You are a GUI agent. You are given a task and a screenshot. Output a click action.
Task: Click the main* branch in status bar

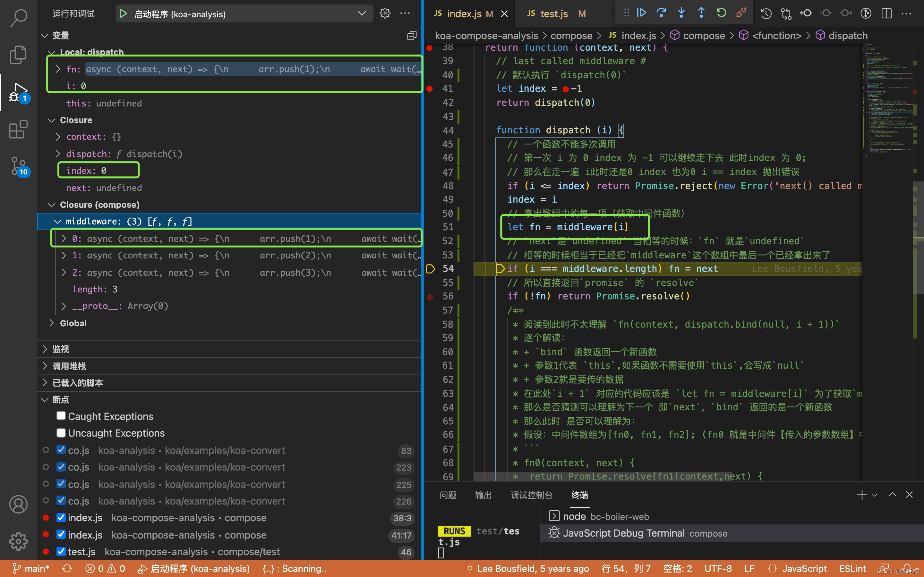click(x=31, y=569)
